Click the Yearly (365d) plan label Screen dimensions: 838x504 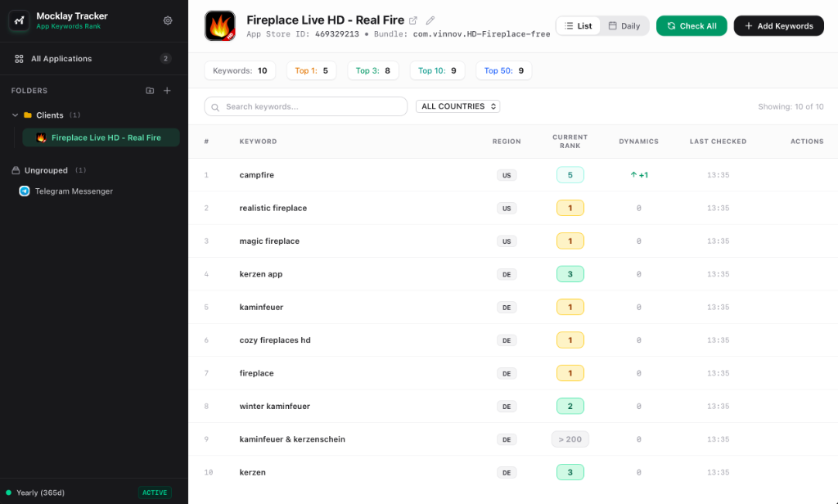point(41,493)
